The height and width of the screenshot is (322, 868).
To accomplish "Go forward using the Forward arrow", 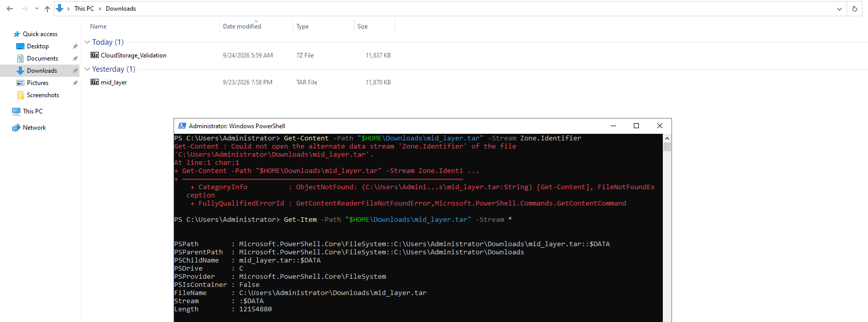I will click(24, 9).
